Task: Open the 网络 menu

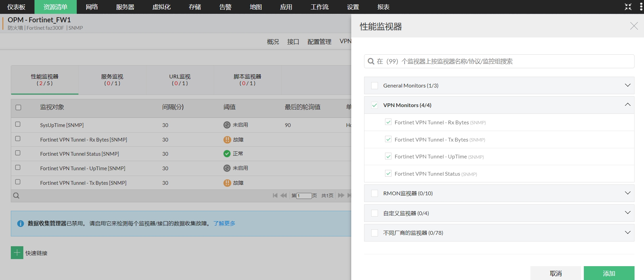Action: click(92, 7)
